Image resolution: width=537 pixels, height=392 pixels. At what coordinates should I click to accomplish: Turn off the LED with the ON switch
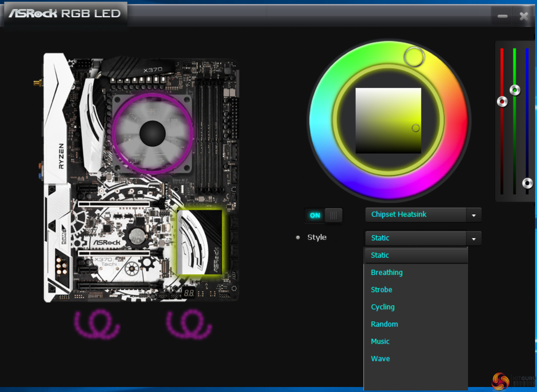tap(323, 215)
